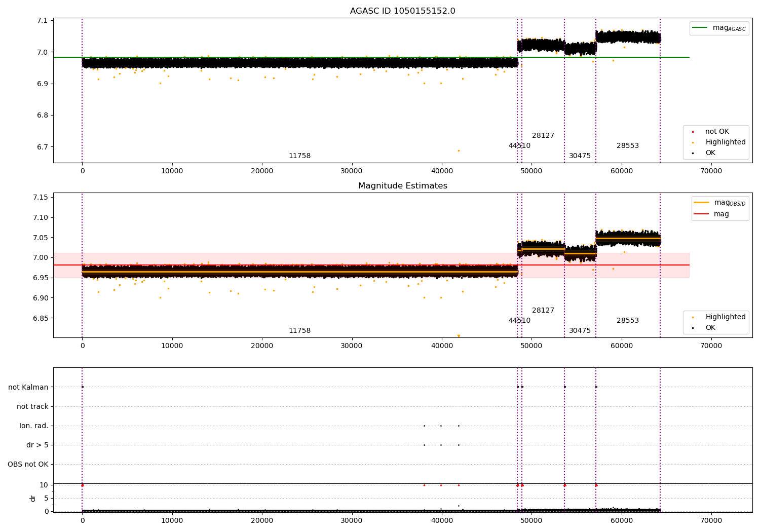The height and width of the screenshot is (532, 760).
Task: Click 'Highlighted' in the Magnitude Estimates legend
Action: pyautogui.click(x=720, y=317)
